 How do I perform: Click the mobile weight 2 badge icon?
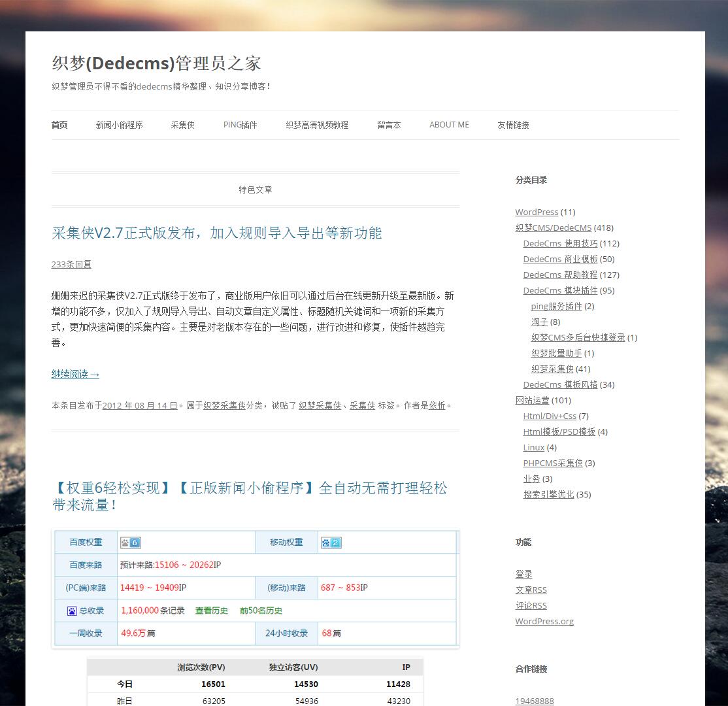[x=331, y=543]
